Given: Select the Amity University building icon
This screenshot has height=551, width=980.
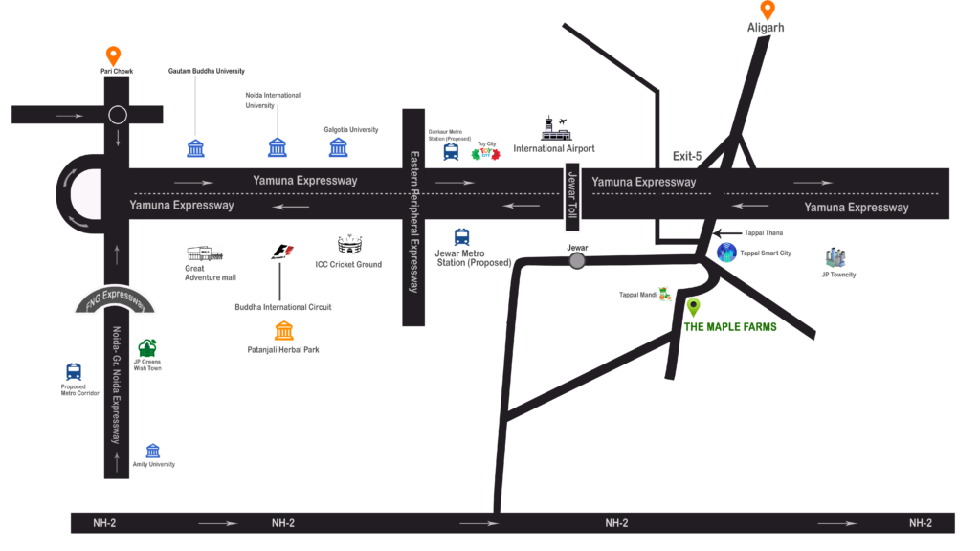Looking at the screenshot, I should pyautogui.click(x=152, y=451).
